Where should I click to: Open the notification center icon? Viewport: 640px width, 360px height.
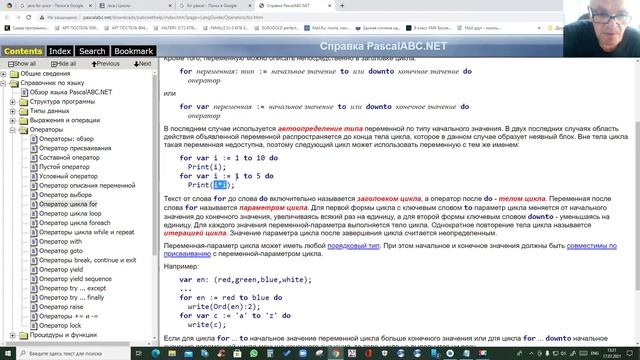(x=629, y=353)
